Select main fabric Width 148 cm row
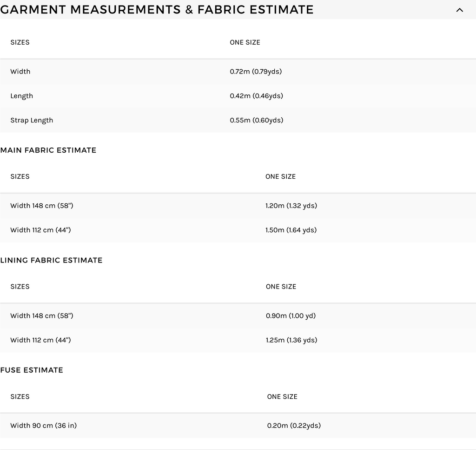Image resolution: width=476 pixels, height=450 pixels. 238,206
